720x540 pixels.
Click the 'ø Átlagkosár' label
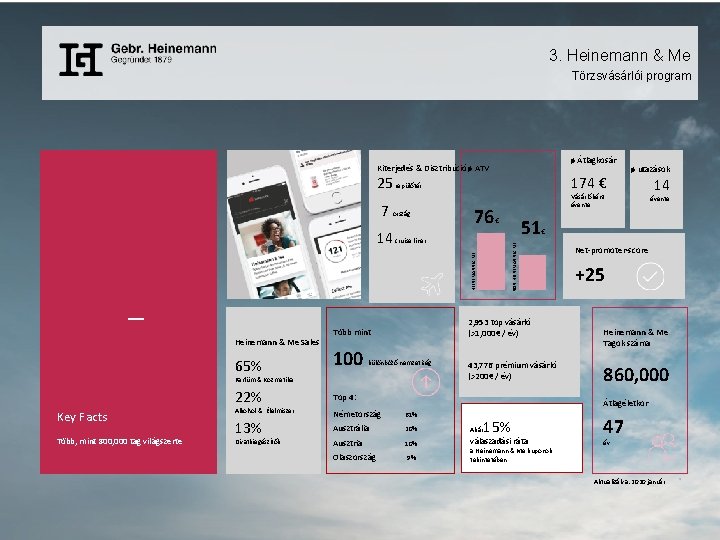click(593, 160)
